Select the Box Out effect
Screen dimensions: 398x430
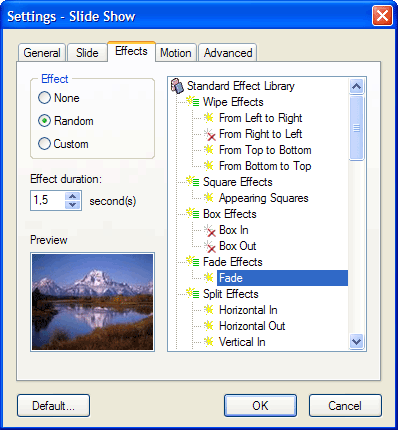point(238,246)
